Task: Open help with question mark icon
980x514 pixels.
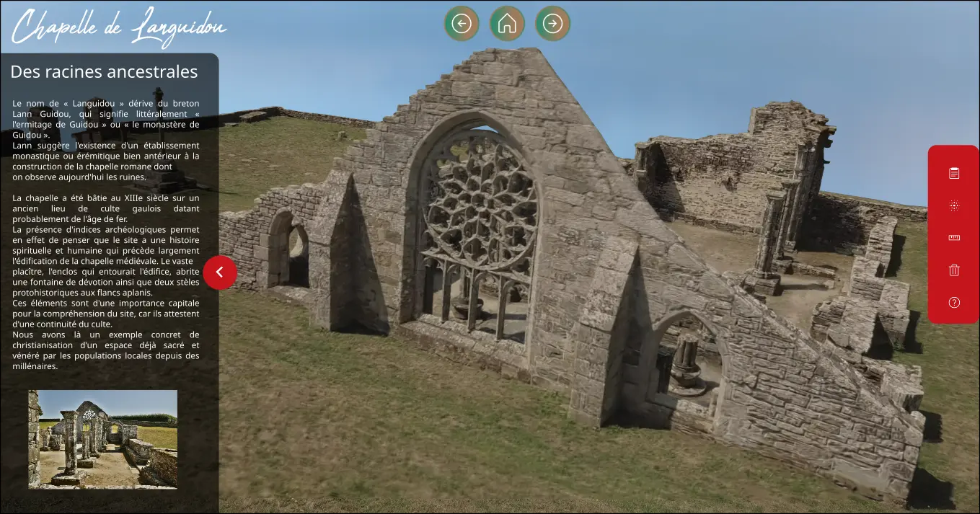Action: coord(954,303)
